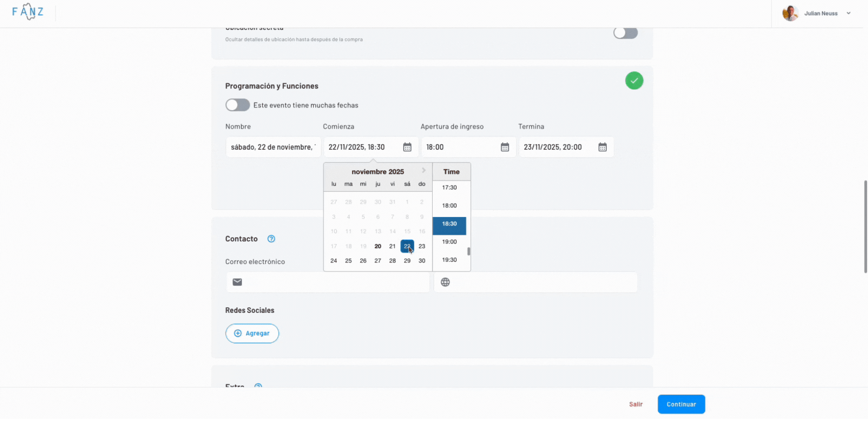Click the time list scrollbar thumb
This screenshot has height=434, width=868.
tap(469, 251)
